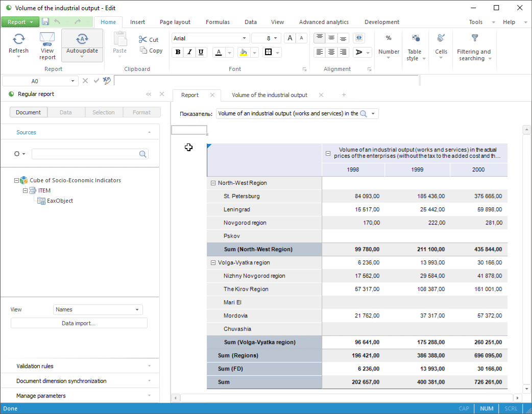Click the Cut scissors icon
Screen dimensions: 532x414
143,39
